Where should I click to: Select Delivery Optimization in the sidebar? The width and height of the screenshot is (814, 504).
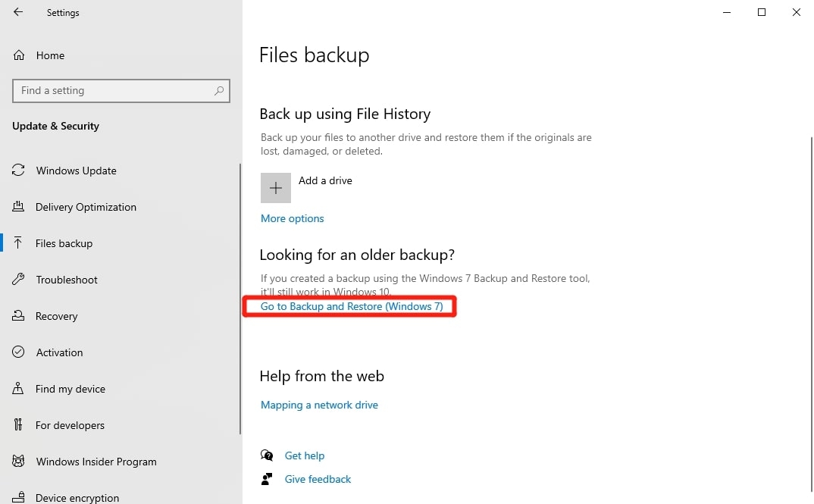click(x=86, y=207)
